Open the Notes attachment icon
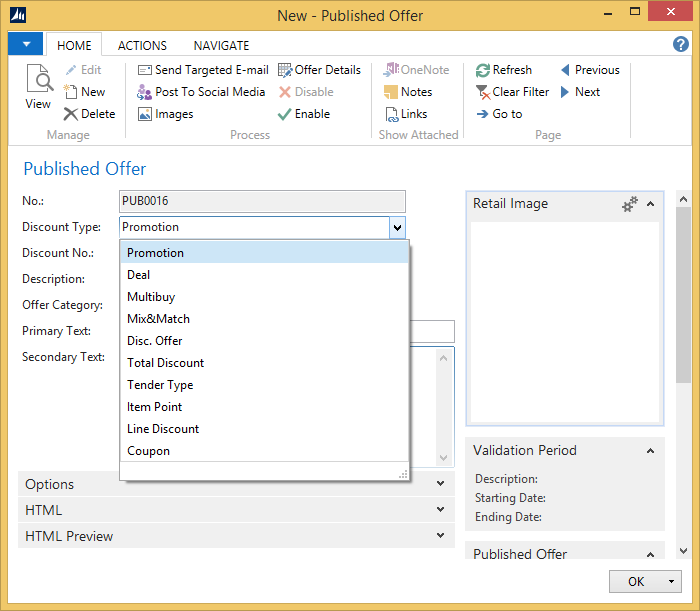The height and width of the screenshot is (611, 700). tap(391, 92)
